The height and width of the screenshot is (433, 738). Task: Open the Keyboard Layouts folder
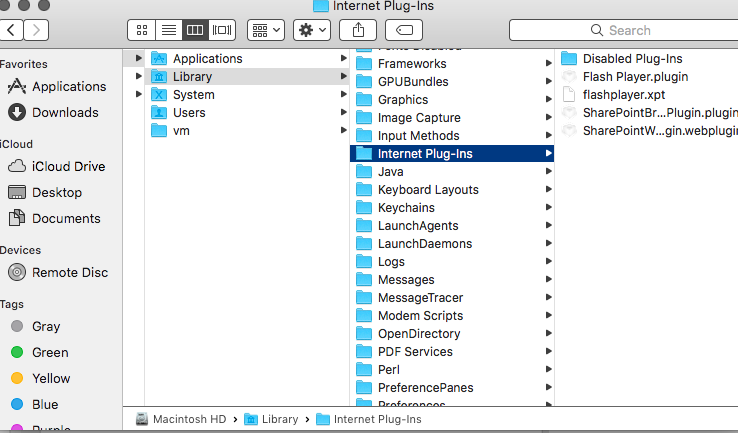click(x=452, y=190)
